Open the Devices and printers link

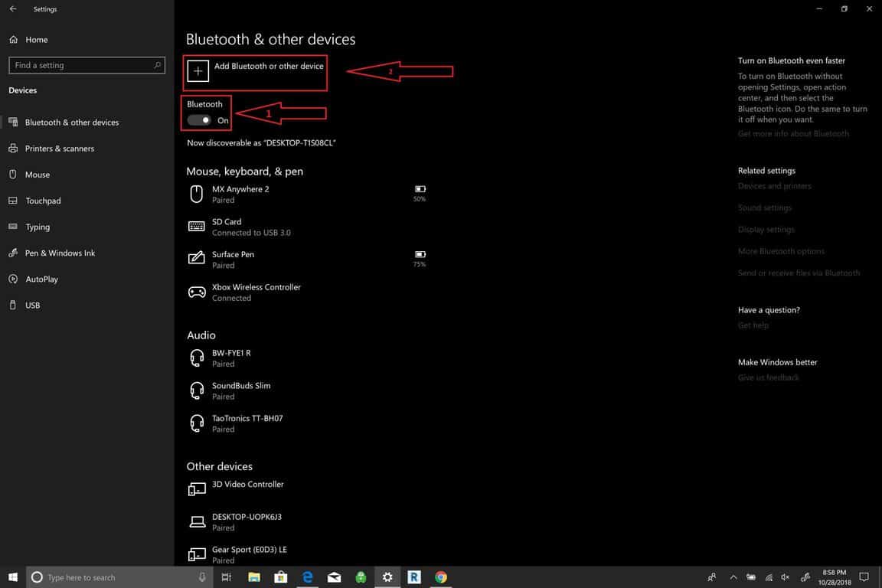tap(774, 186)
